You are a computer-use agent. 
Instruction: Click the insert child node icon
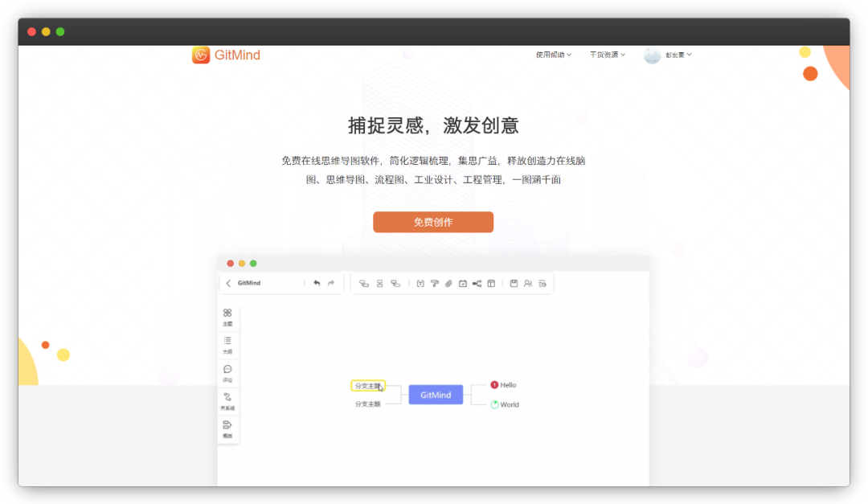click(364, 284)
